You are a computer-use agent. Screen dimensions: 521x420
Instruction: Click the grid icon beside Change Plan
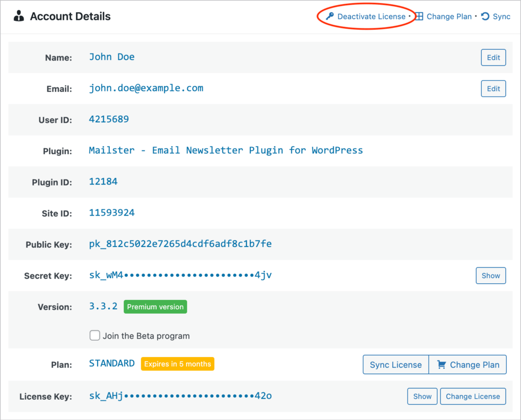pos(419,17)
